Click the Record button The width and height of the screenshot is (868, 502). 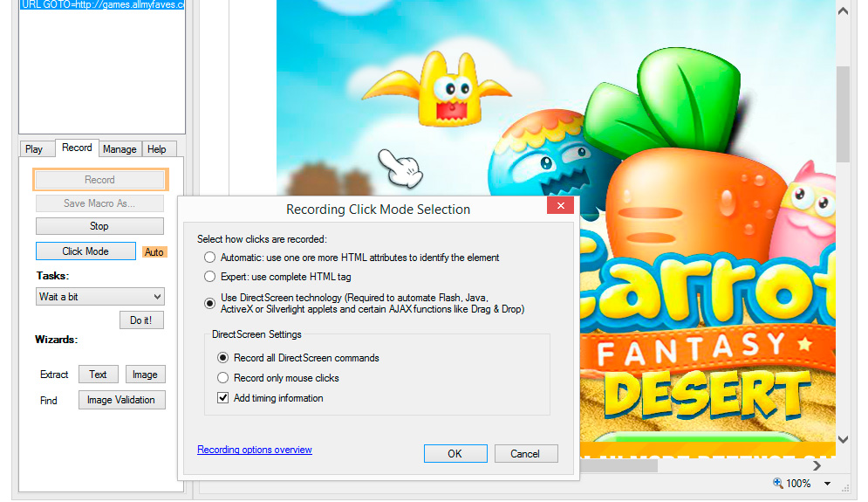(x=100, y=180)
